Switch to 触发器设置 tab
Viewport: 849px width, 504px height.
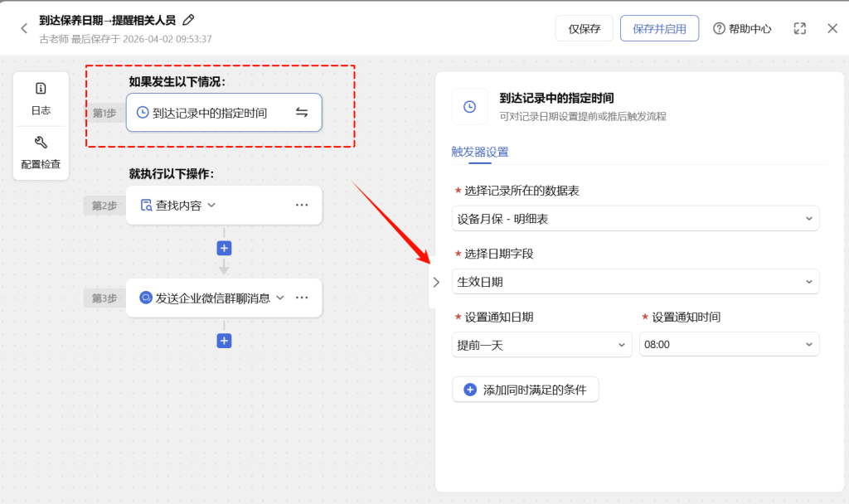[480, 153]
